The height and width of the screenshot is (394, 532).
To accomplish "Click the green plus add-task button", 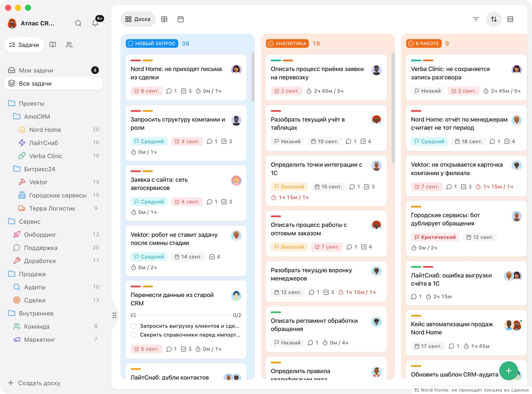I will pyautogui.click(x=509, y=371).
